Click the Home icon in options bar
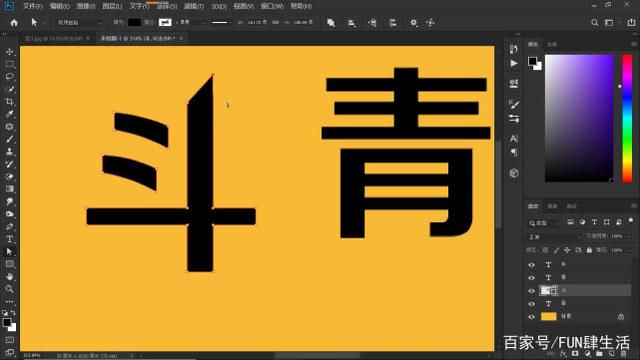Image resolution: width=640 pixels, height=360 pixels. coord(14,23)
